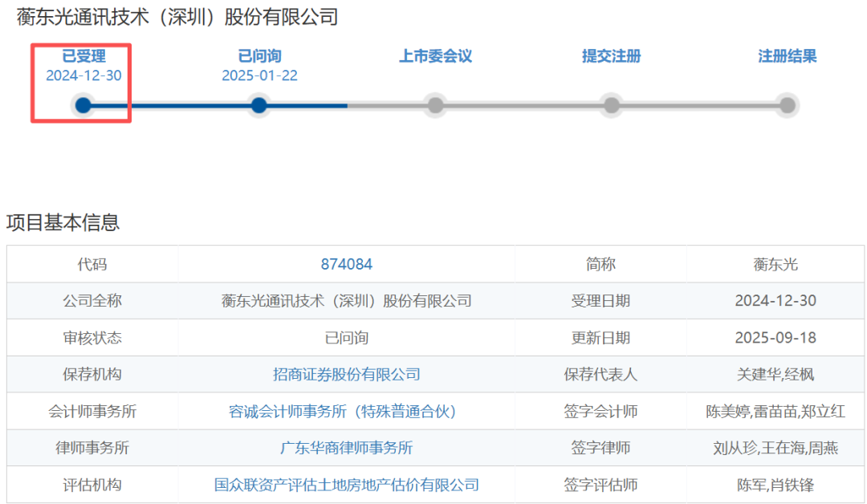Screen dimensions: 867x504
Task: Click the 陈军,肖铁锋 cell
Action: [775, 485]
